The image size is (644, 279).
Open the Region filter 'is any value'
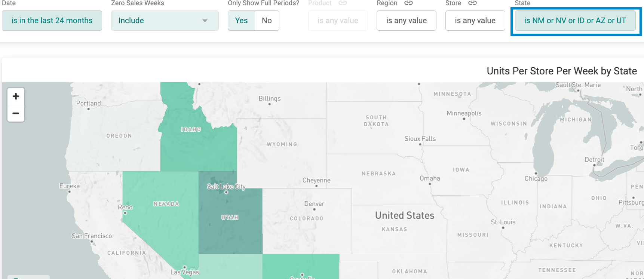[407, 21]
